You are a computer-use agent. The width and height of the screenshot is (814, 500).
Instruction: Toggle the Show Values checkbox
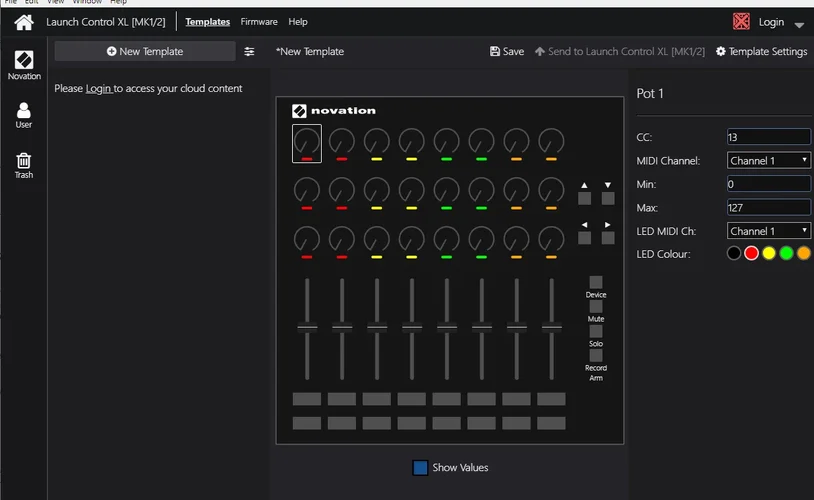click(420, 467)
